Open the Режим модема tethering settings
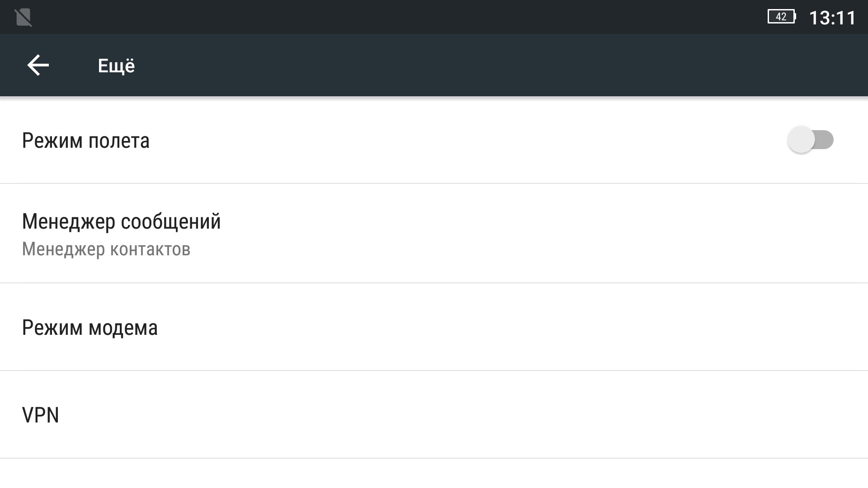 coord(90,328)
